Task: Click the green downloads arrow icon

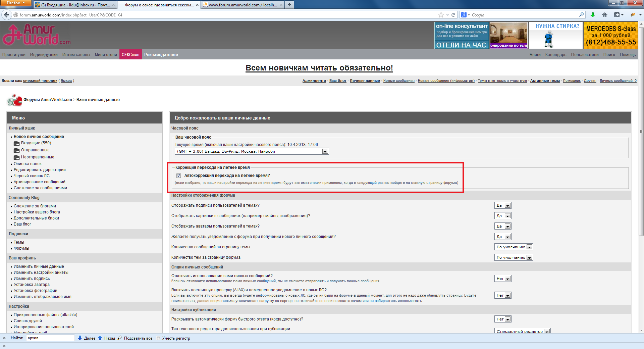Action: [x=592, y=15]
